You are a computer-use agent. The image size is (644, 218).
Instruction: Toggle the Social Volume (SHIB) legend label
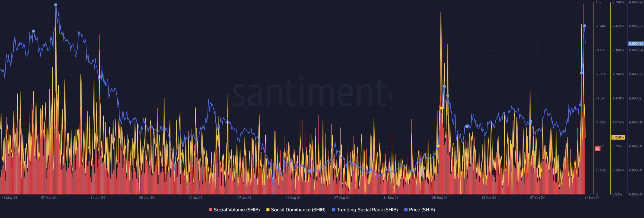(x=237, y=210)
